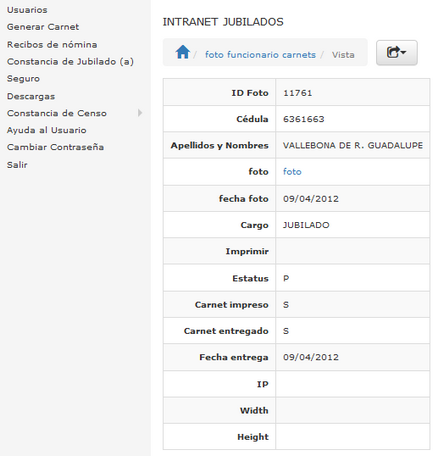The image size is (444, 456).
Task: Click the Vista breadcrumb item
Action: tap(343, 55)
